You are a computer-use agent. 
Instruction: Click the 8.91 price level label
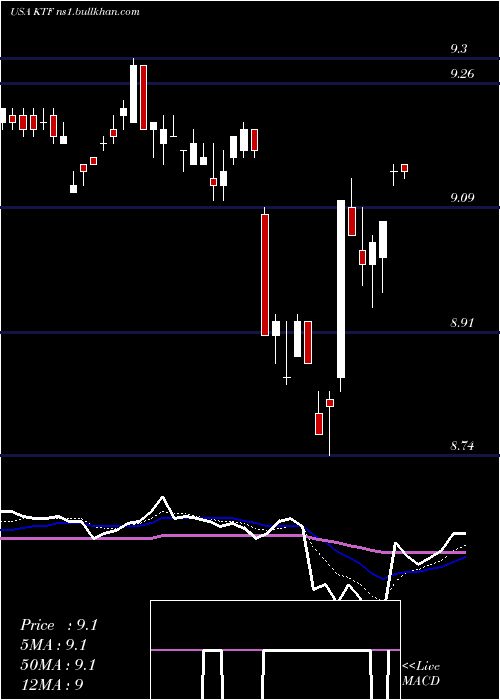tap(462, 322)
